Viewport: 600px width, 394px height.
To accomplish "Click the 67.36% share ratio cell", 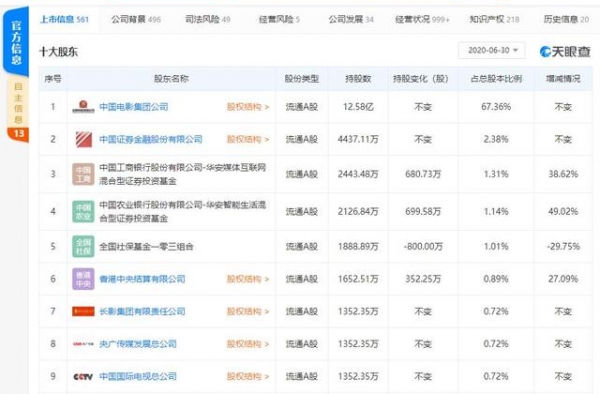I will 496,107.
